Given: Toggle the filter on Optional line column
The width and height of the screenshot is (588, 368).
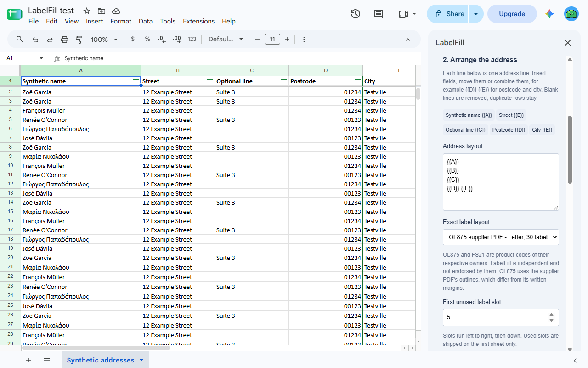Looking at the screenshot, I should click(x=284, y=80).
